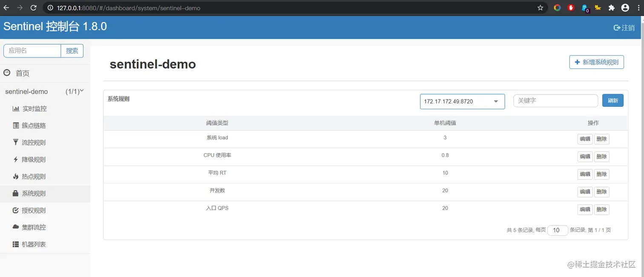644x277 pixels.
Task: Click the records-per-page field showing 10
Action: pos(558,230)
